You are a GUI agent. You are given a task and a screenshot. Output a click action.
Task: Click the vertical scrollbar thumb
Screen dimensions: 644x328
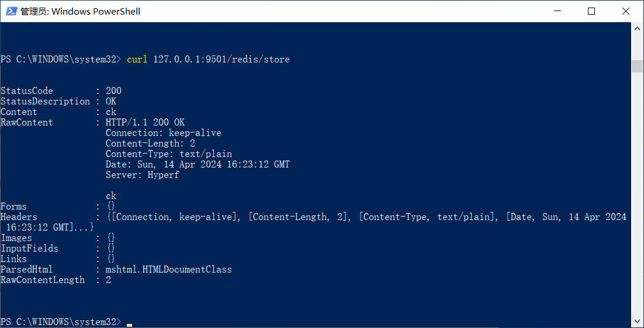638,65
